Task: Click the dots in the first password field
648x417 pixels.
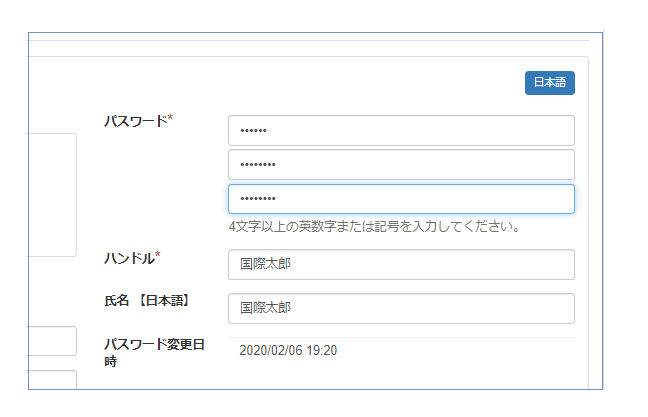Action: point(254,131)
